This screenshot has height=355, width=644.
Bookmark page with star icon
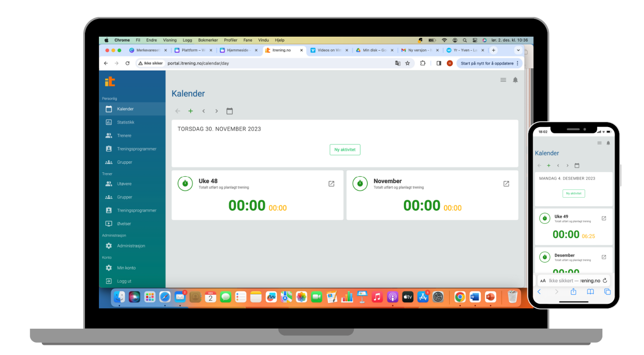(x=407, y=63)
